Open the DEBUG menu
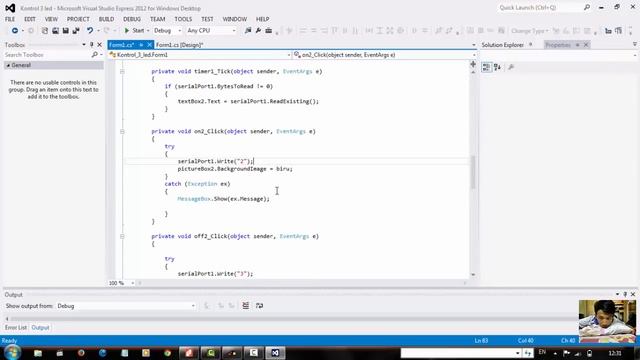Screen dimensions: 640x360 coord(132,19)
